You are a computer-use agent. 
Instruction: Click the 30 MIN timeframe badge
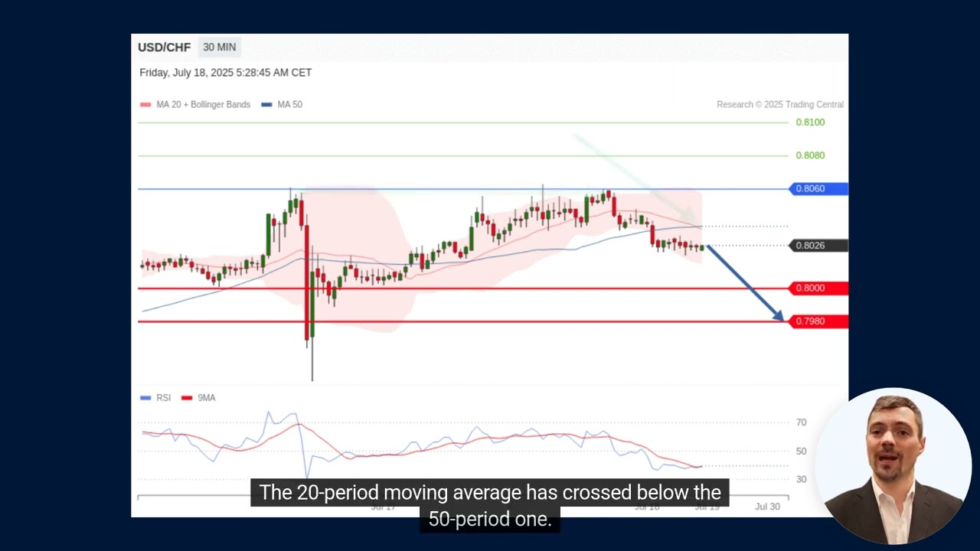click(x=219, y=47)
